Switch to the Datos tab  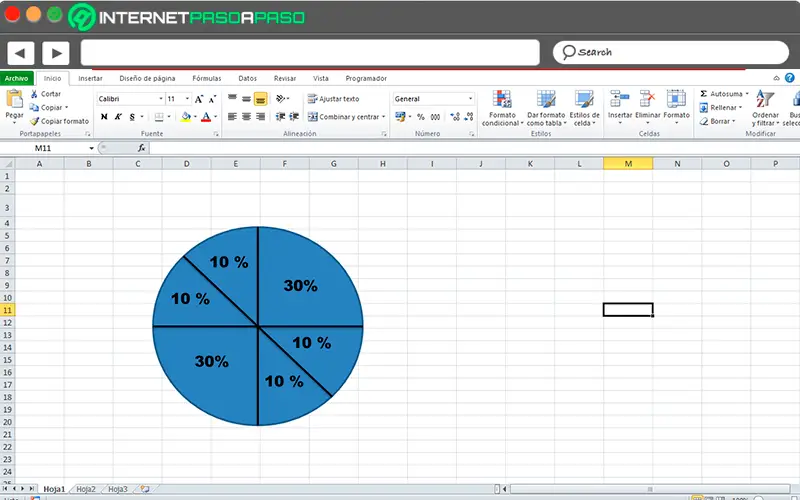click(x=247, y=79)
